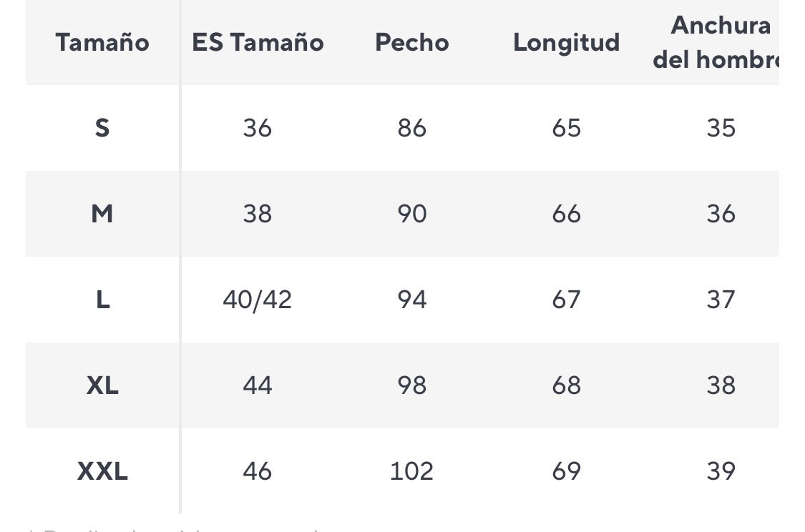Click chest value 98 cell
The width and height of the screenshot is (805, 532).
tap(412, 385)
